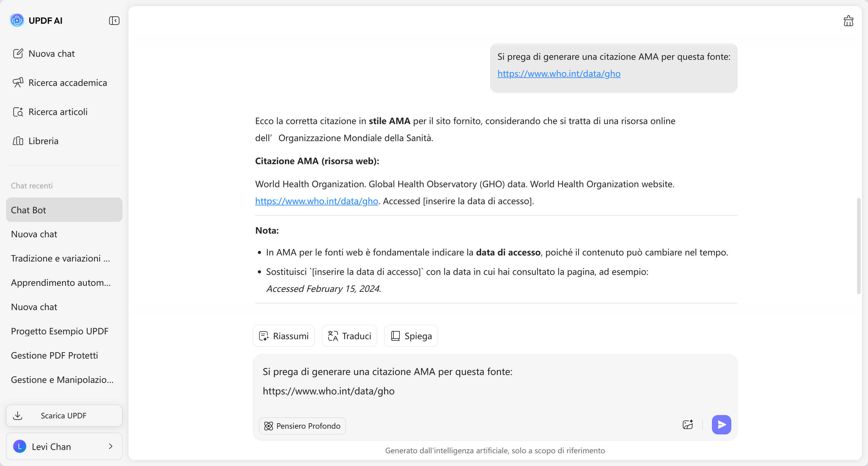Open Gestione PDF Protetti chat
The height and width of the screenshot is (466, 868).
tap(54, 355)
